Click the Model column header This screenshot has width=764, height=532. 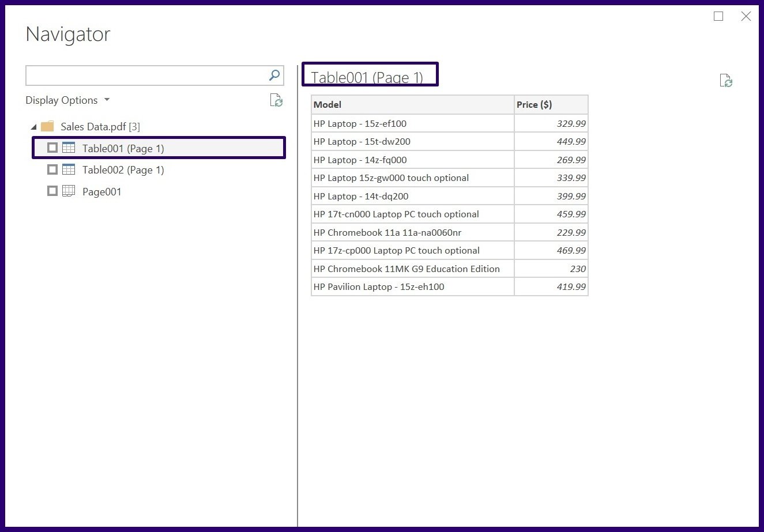pyautogui.click(x=412, y=105)
